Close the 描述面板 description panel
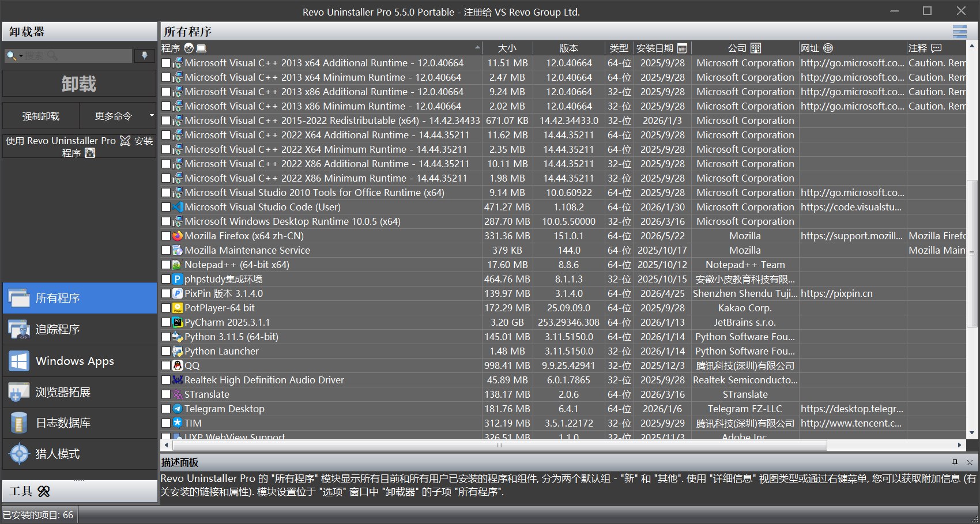Screen dimensions: 980x524 970,462
